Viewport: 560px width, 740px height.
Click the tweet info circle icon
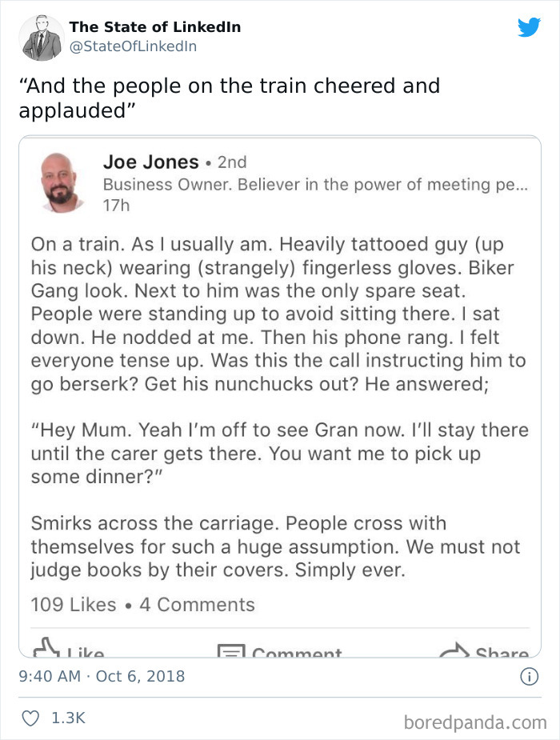(529, 676)
